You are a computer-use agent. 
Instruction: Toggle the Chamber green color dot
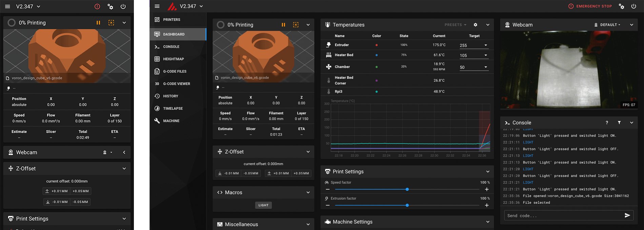coord(377,67)
